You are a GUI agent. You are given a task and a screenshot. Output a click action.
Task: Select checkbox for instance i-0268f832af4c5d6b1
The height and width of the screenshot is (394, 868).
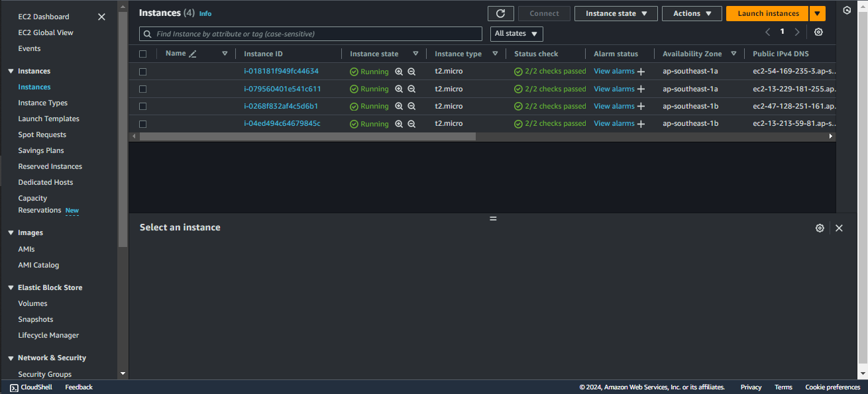pos(142,106)
